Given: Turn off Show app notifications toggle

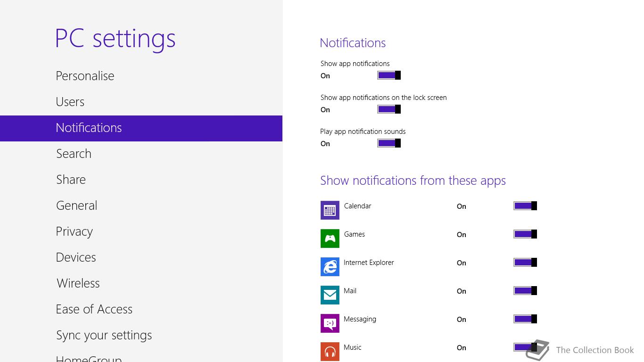Looking at the screenshot, I should [389, 75].
